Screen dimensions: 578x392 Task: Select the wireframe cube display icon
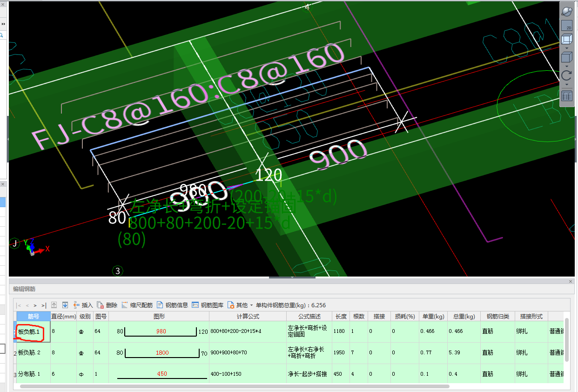pyautogui.click(x=566, y=40)
